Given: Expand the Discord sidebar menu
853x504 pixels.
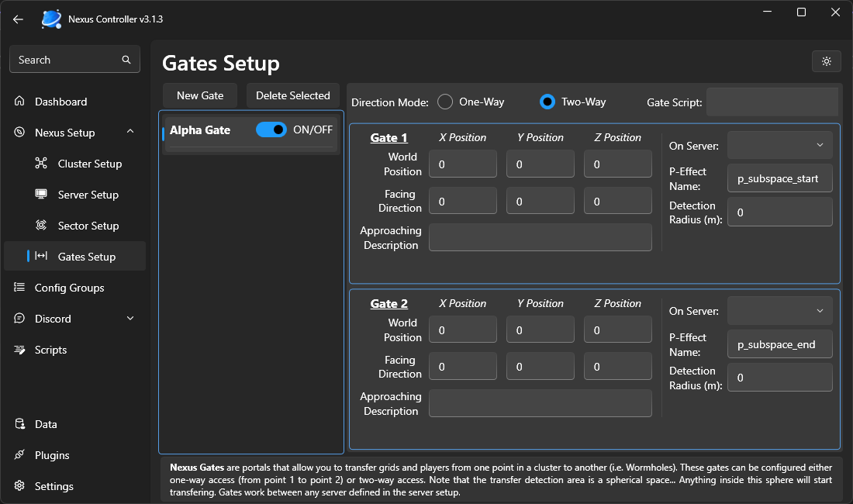Looking at the screenshot, I should click(x=130, y=319).
